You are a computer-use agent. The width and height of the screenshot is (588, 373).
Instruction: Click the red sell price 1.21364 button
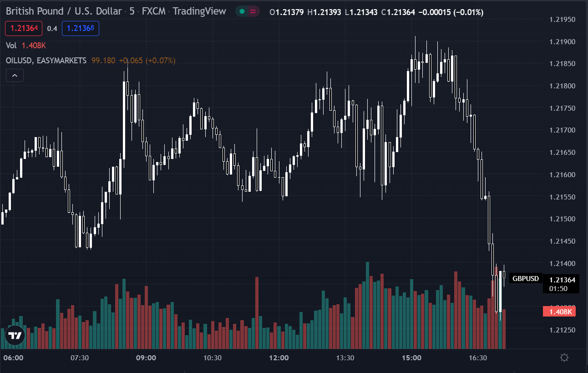coord(24,29)
